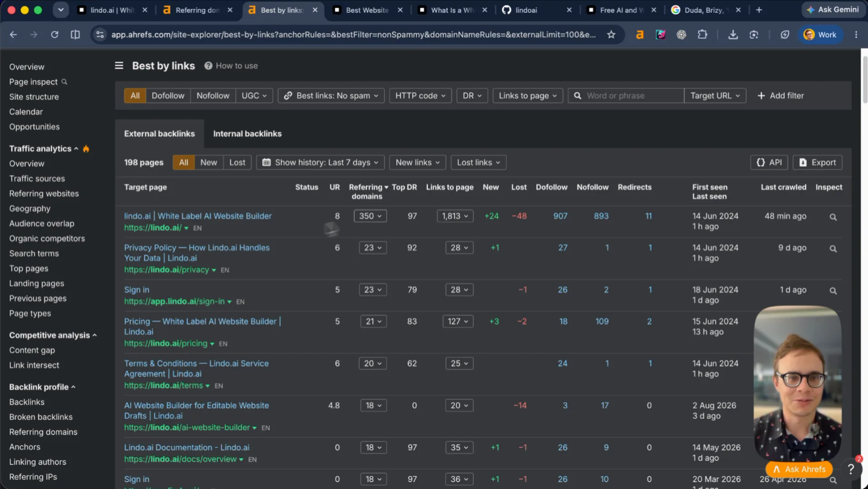Select the Nofollow link type filter
Screen dimensions: 868x489
(x=213, y=96)
